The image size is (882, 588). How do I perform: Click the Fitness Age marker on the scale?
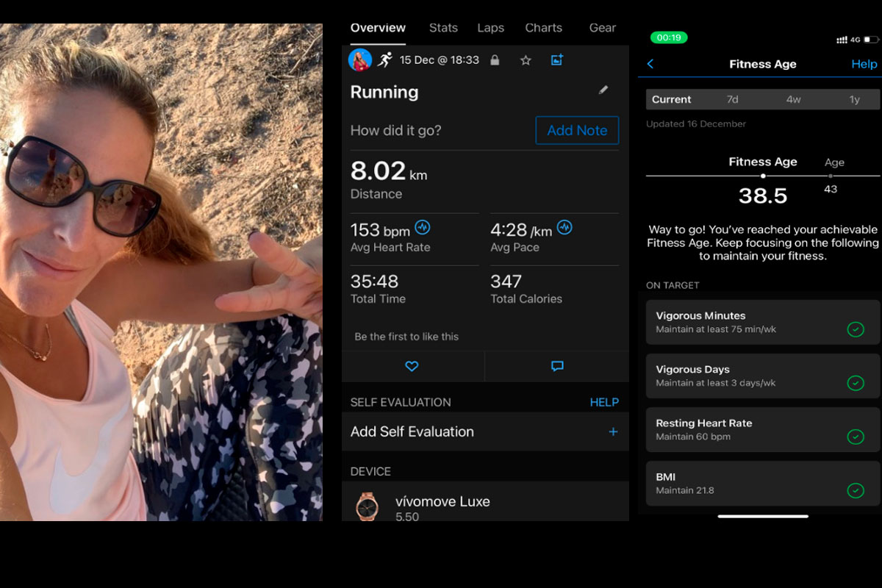pos(763,176)
